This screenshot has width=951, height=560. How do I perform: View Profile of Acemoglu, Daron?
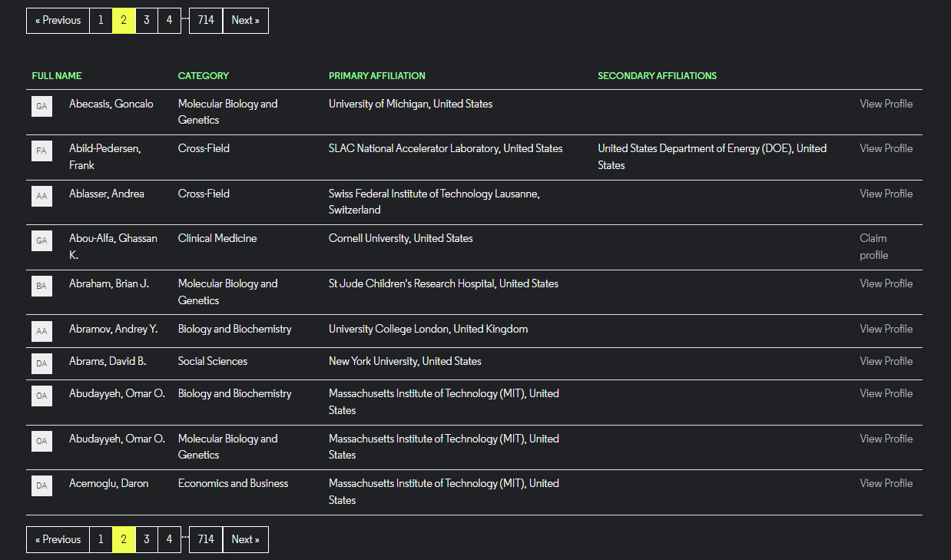click(886, 483)
